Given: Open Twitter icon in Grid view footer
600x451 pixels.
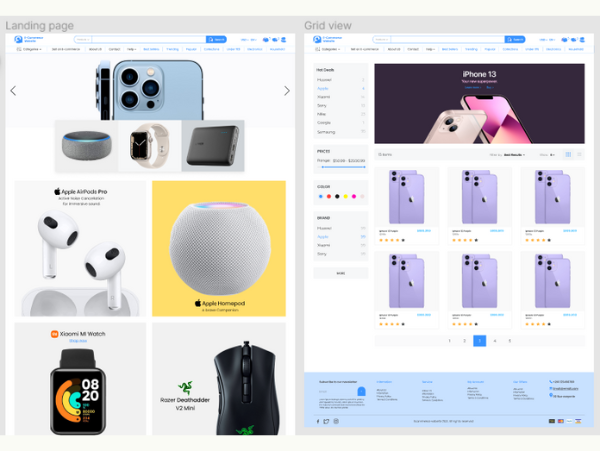Looking at the screenshot, I should click(326, 421).
